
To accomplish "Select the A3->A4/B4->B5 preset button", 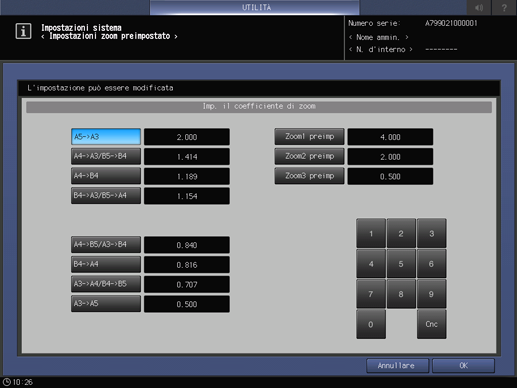I will pos(106,284).
